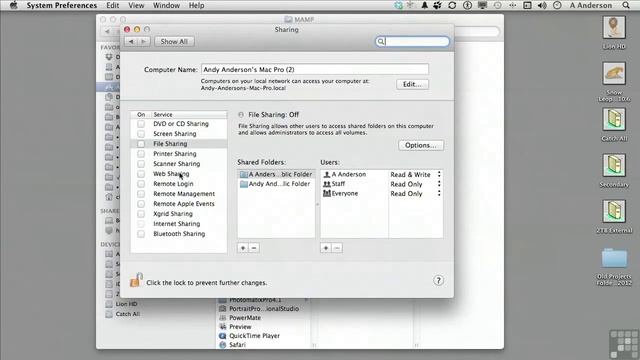Image resolution: width=640 pixels, height=360 pixels.
Task: Open Spotlight search in menu bar
Action: (626, 5)
